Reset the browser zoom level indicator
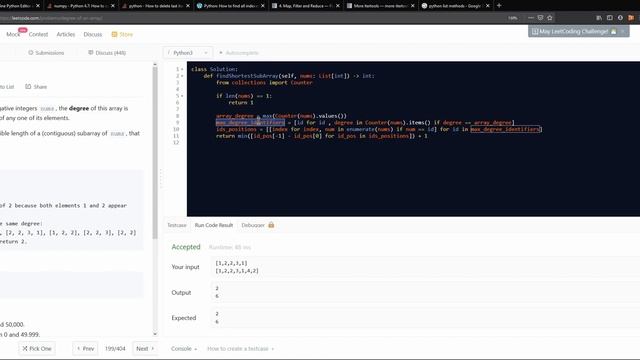 (512, 18)
